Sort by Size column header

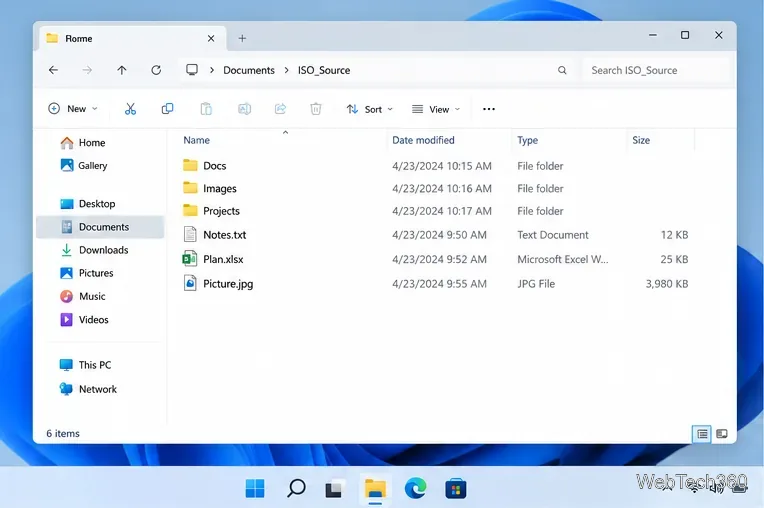(641, 140)
